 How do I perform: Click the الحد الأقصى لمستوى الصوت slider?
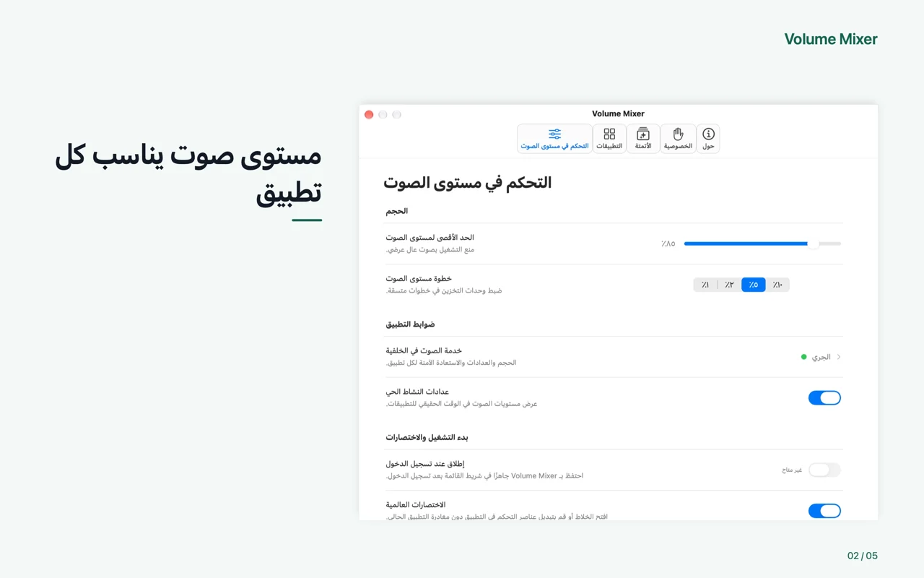point(762,243)
